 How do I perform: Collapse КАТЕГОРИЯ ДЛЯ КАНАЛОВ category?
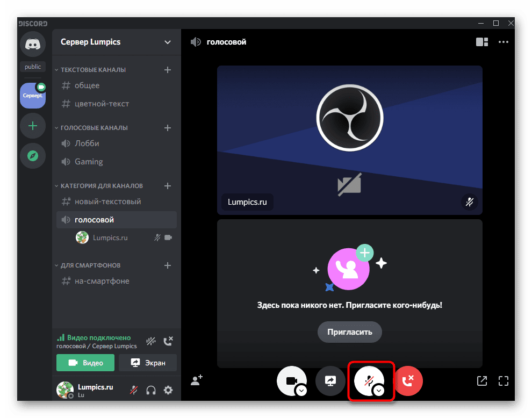(x=98, y=186)
